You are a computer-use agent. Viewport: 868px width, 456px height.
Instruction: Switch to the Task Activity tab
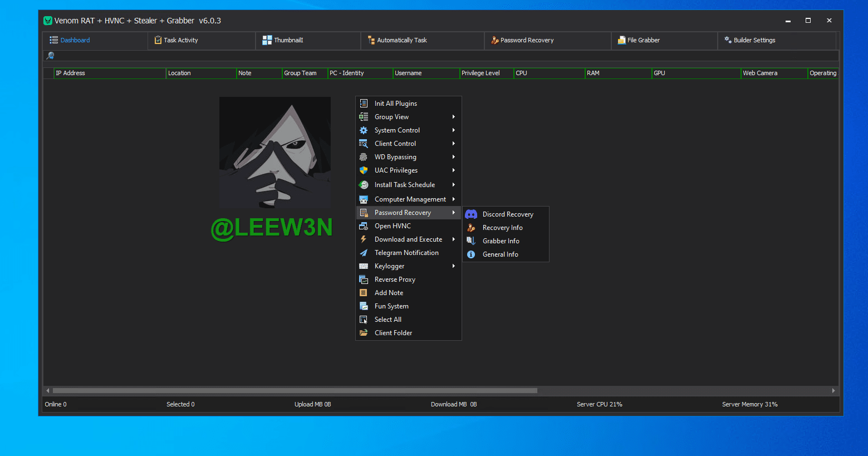click(x=180, y=40)
